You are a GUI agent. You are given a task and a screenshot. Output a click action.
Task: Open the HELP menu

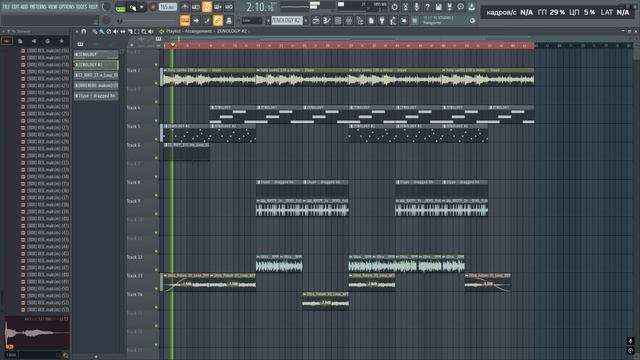coord(93,7)
